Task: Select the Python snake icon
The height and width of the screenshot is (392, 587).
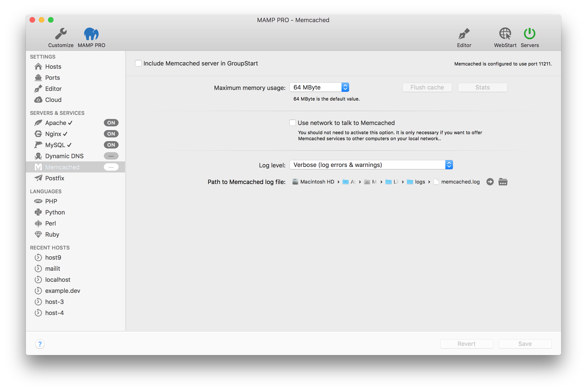Action: coord(38,212)
